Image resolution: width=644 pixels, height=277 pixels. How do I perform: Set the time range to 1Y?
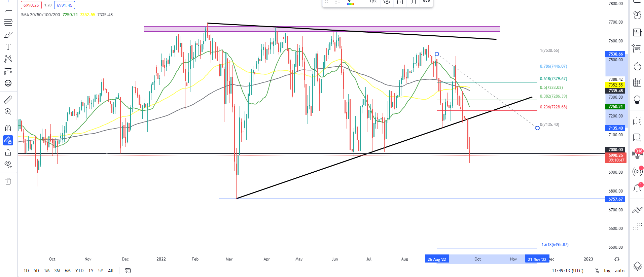click(91, 271)
